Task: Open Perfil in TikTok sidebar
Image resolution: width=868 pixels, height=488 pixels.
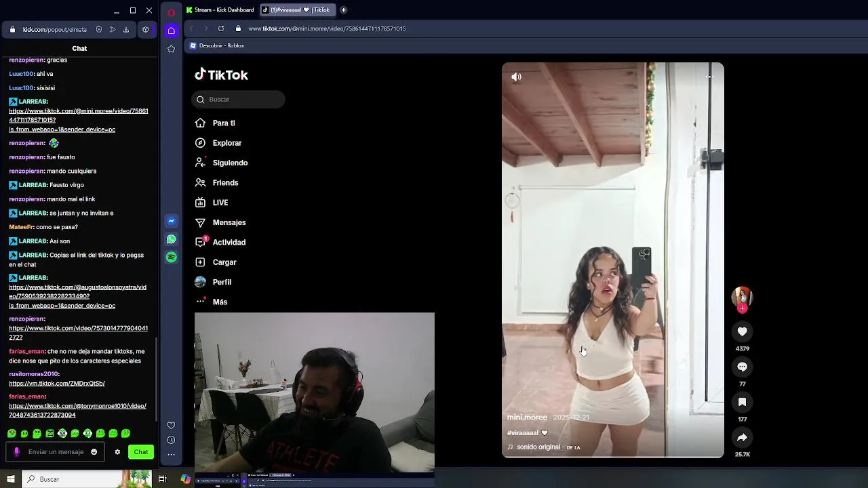Action: 213,282
